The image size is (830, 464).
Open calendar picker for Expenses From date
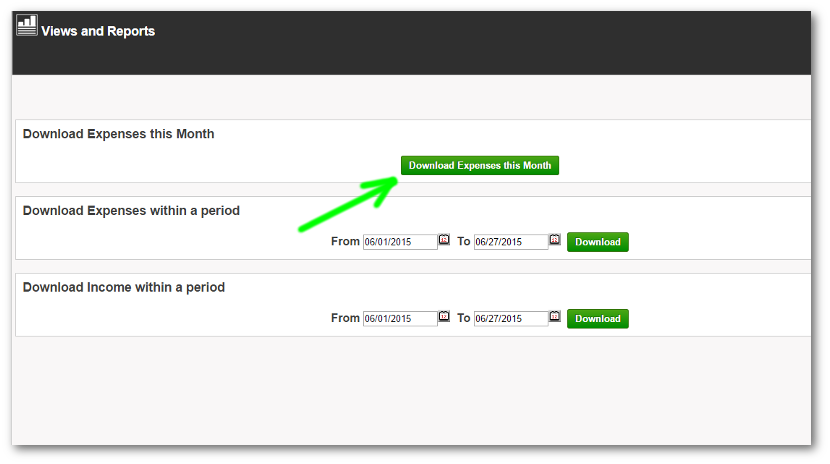(444, 240)
